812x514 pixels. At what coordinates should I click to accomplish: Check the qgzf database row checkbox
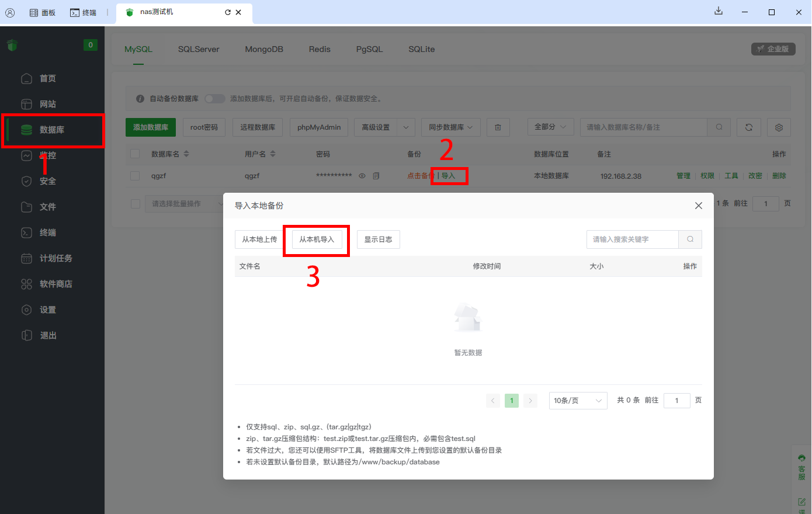click(135, 176)
